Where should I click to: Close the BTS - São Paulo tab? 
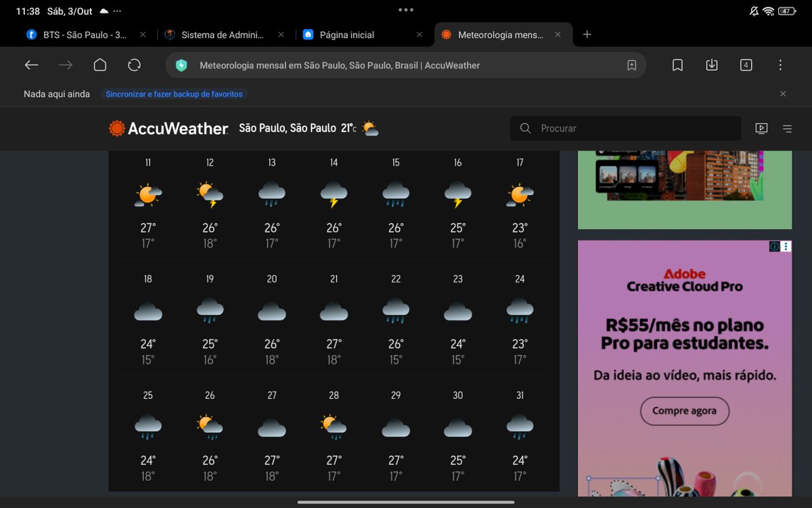(142, 35)
